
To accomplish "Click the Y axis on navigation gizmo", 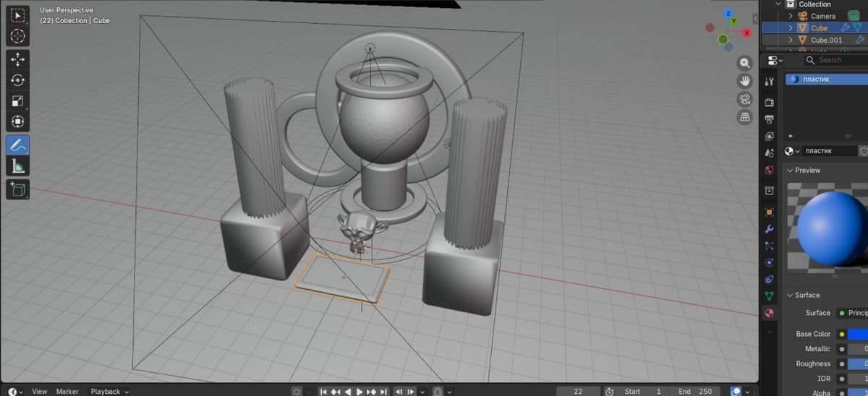I will coord(734,22).
